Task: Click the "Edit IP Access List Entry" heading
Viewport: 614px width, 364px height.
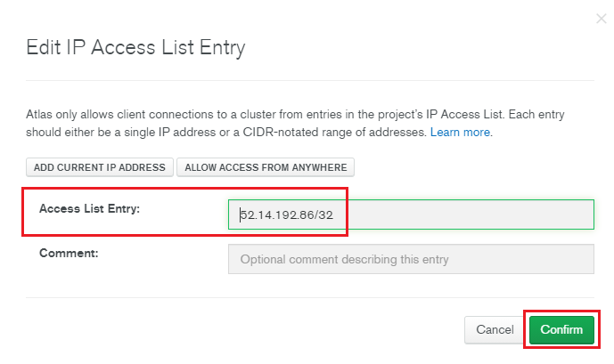Action: [135, 47]
